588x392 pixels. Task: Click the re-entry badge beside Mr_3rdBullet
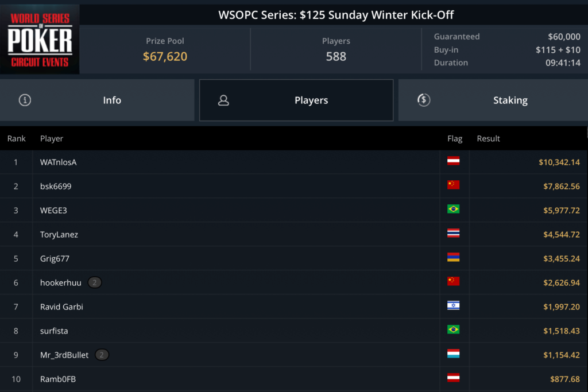coord(102,355)
